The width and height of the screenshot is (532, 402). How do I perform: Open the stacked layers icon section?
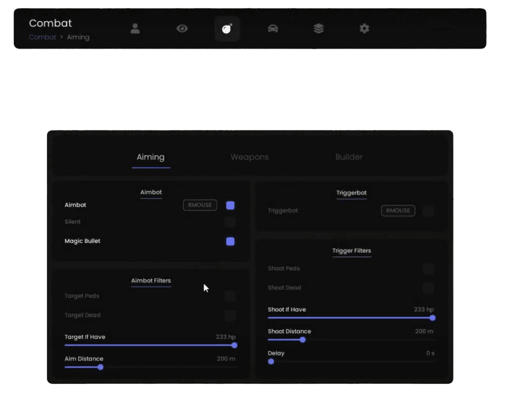coord(319,28)
